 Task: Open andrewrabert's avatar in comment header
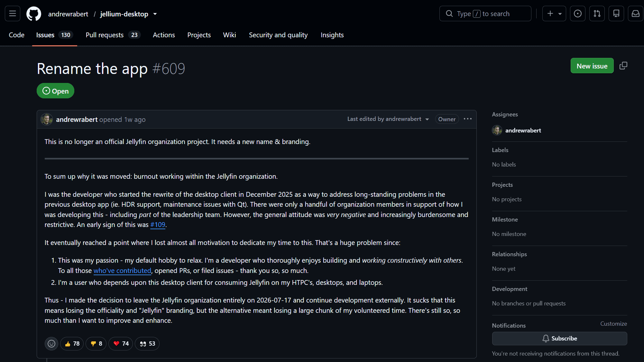(47, 119)
